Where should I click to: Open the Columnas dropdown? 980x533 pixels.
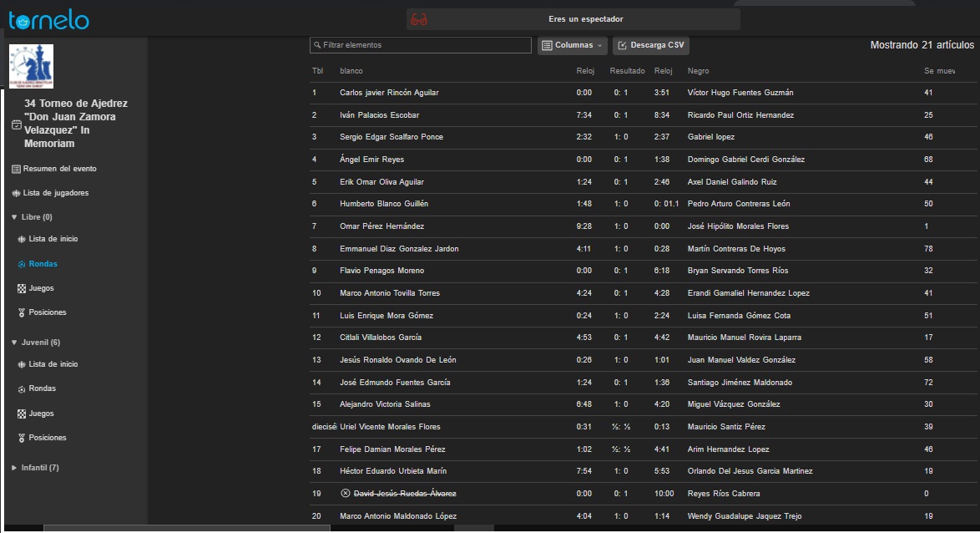pos(572,45)
